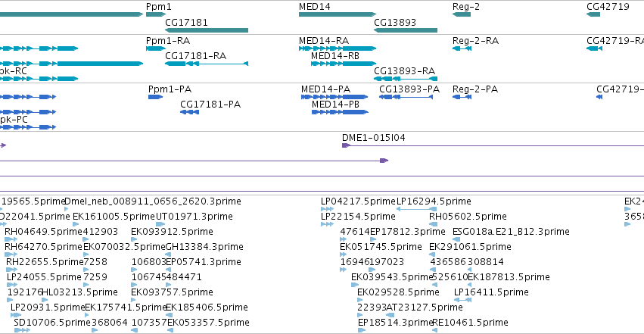Screen dimensions: 644x334
Task: Click EST EK187813.5prime
Action: pos(509,277)
